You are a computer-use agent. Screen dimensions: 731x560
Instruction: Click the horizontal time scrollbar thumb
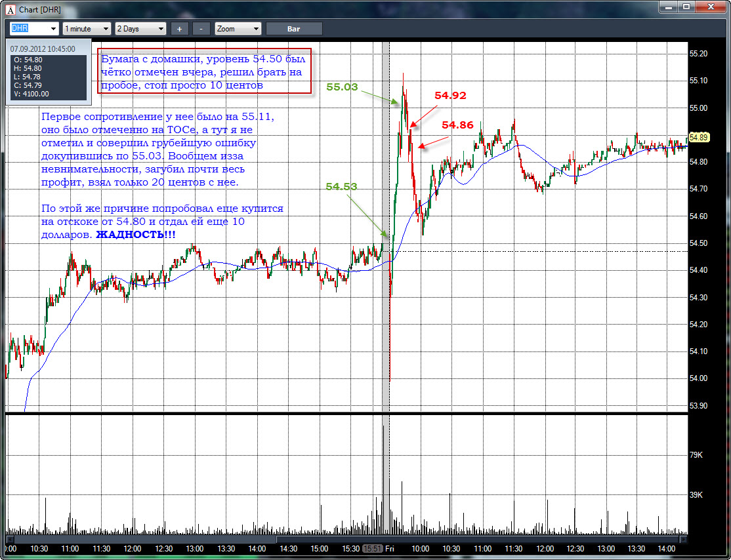coord(478,540)
